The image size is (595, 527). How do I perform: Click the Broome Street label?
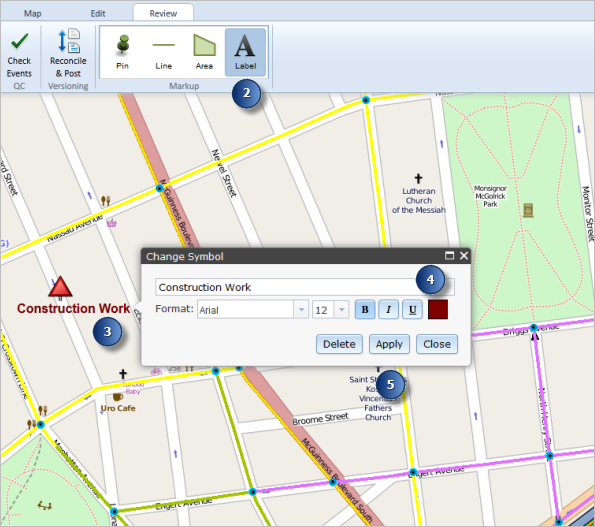point(320,418)
